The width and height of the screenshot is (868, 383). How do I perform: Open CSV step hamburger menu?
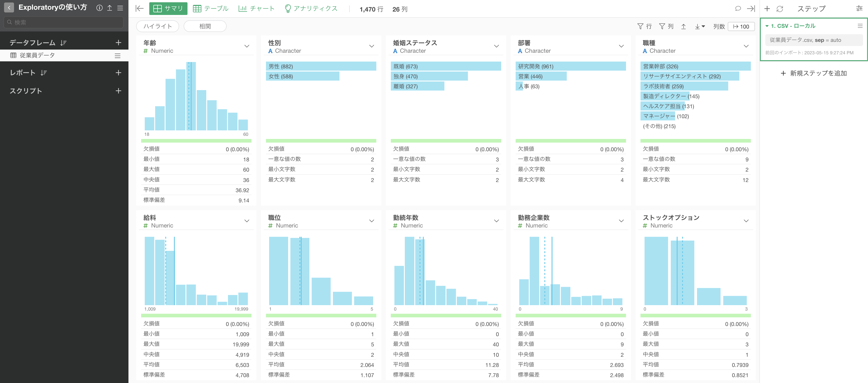[x=860, y=26]
